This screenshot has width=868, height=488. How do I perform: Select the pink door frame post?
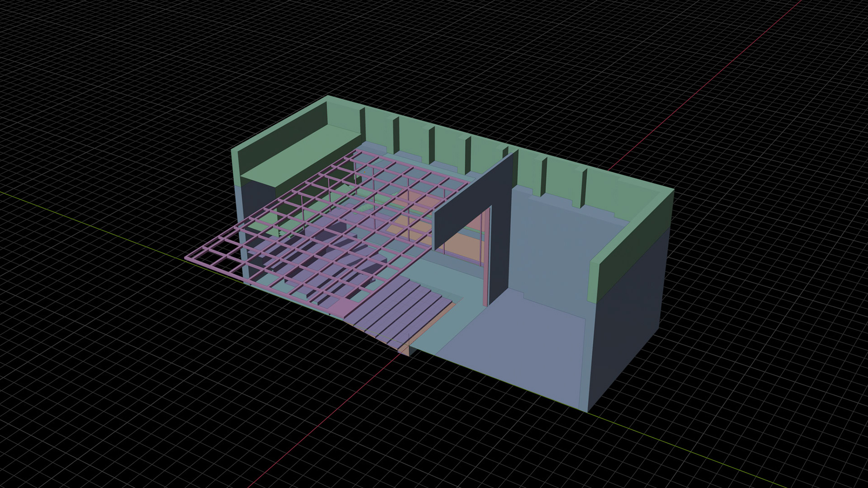(x=487, y=258)
